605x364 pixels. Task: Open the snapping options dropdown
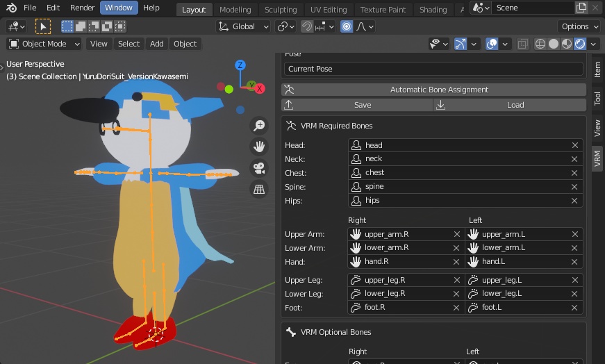324,26
